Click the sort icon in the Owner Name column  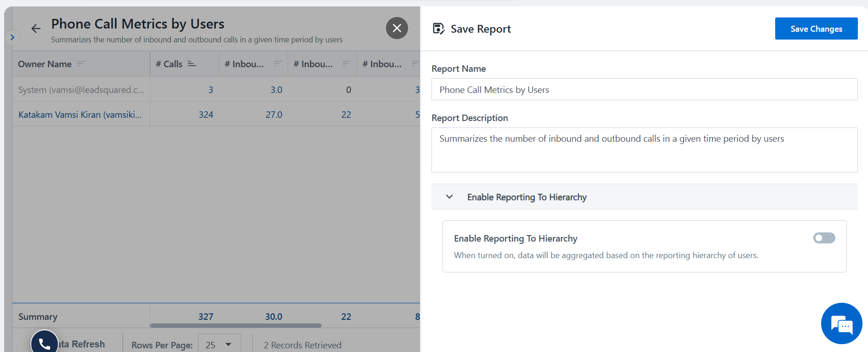point(81,63)
